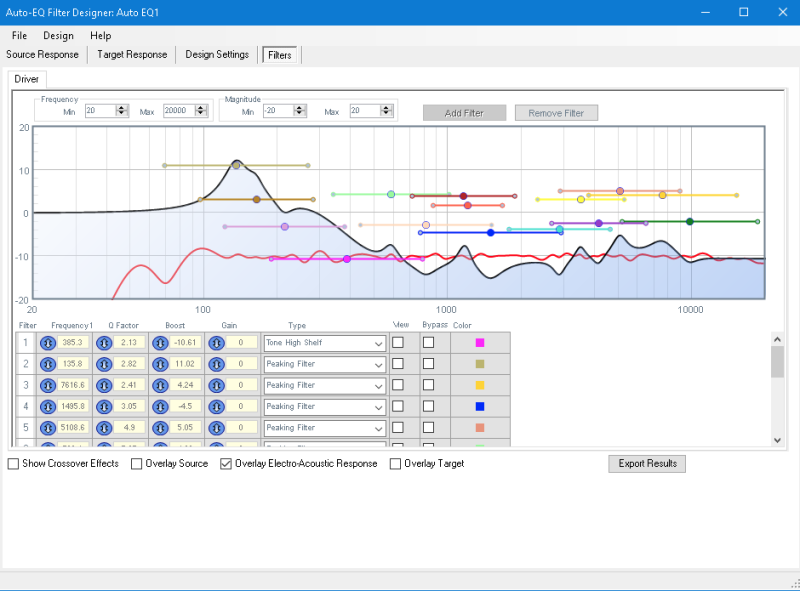Image resolution: width=800 pixels, height=591 pixels.
Task: Click the Frequency1 adjust knob for filter 1
Action: (48, 343)
